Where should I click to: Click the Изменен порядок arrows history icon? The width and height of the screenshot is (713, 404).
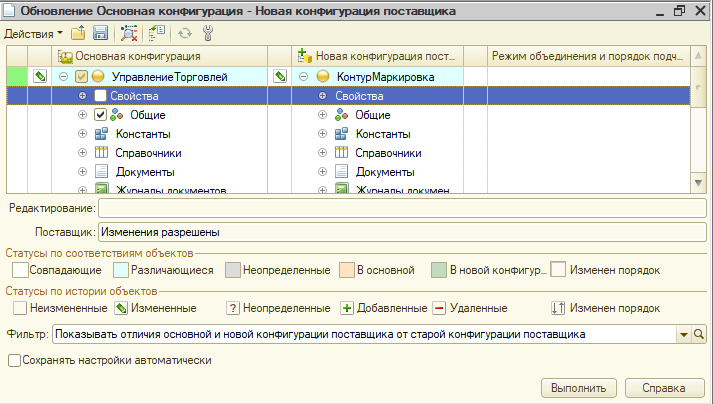point(558,308)
